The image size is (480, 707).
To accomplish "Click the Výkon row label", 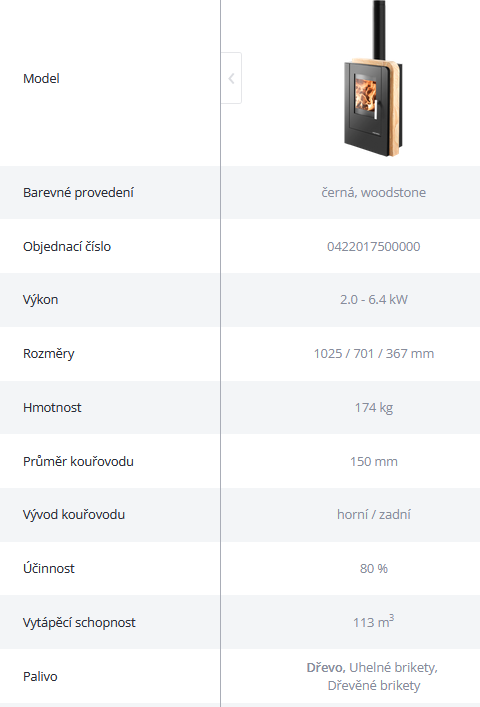I will [x=41, y=300].
